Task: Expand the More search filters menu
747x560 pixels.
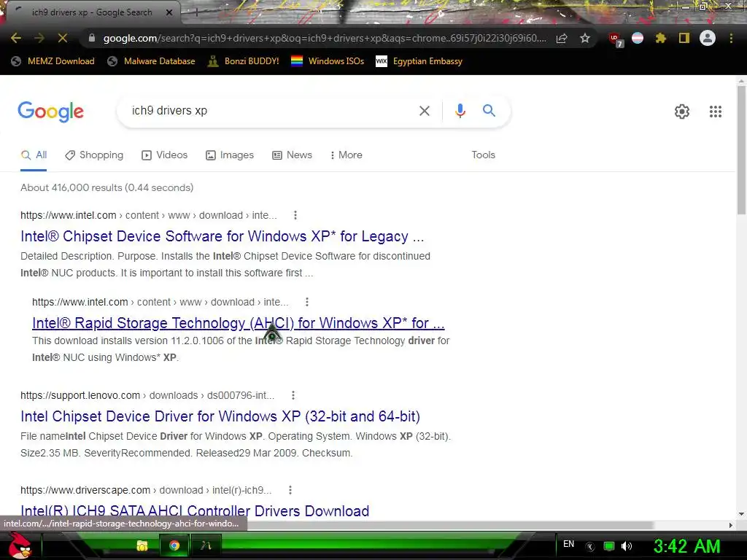Action: (x=347, y=155)
